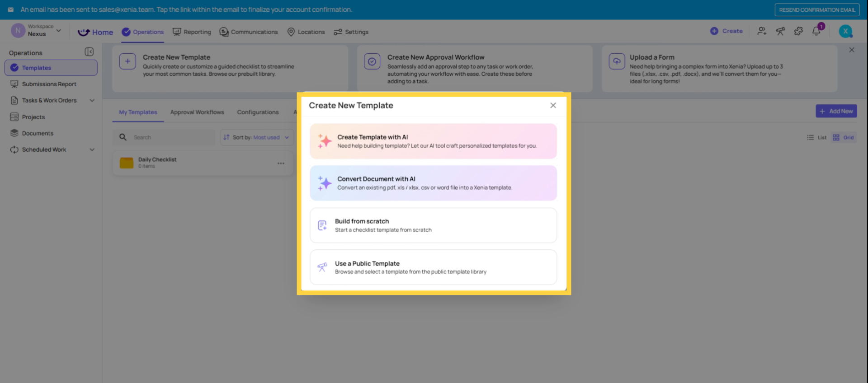
Task: Click the Scheduled Work cycle icon
Action: 14,149
